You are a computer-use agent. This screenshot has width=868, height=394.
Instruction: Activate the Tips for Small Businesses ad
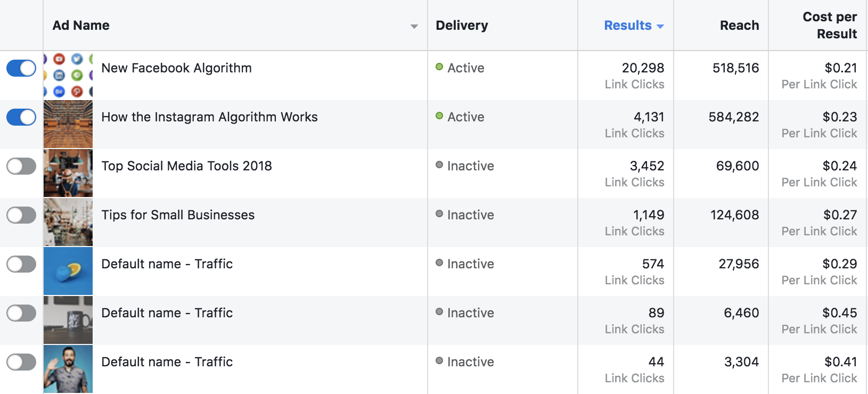pyautogui.click(x=20, y=215)
